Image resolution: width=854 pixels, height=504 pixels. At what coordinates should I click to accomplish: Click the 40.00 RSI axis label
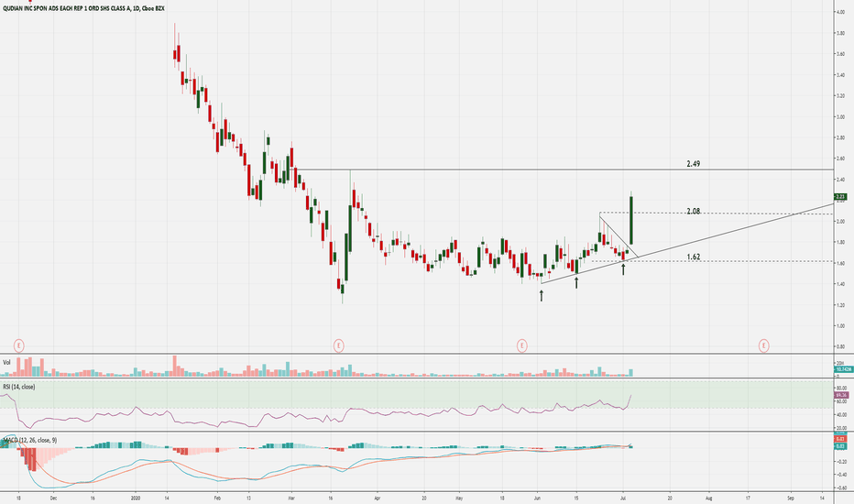(841, 414)
